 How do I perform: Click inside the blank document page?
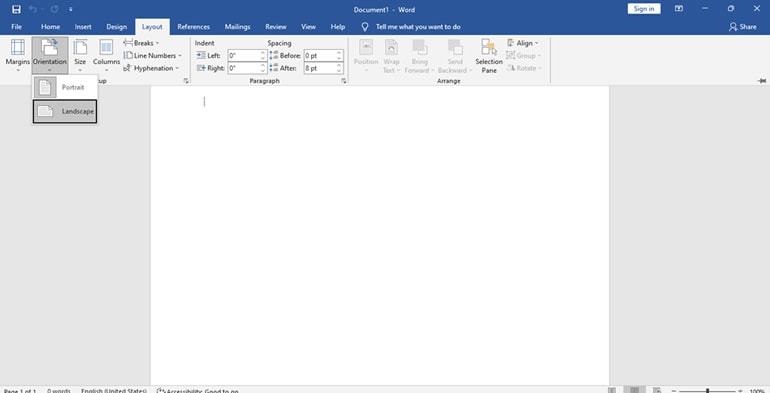click(380, 236)
